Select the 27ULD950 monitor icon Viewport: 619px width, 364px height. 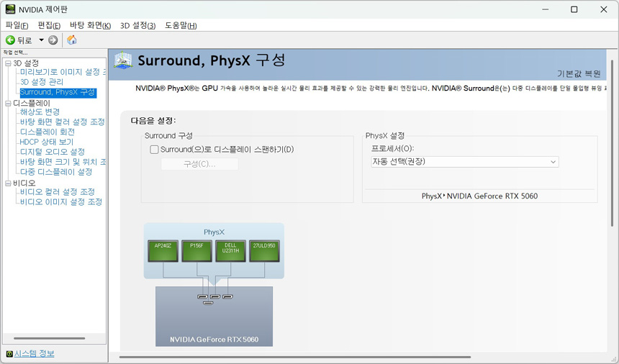click(x=264, y=251)
